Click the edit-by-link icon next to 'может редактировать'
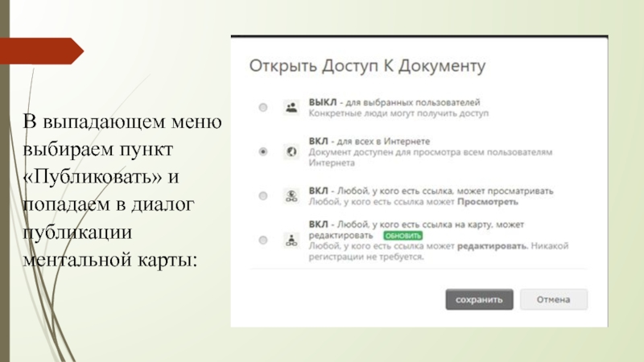 (291, 240)
